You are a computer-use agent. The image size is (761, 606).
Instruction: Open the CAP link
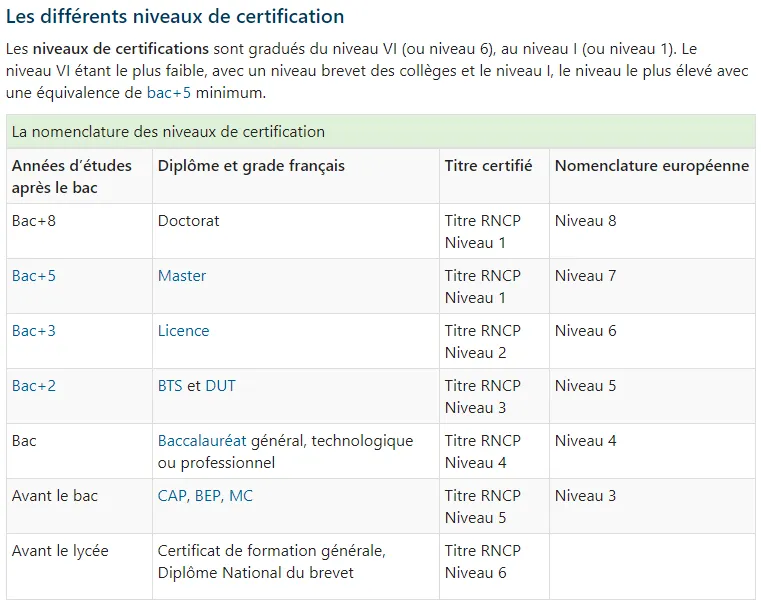click(x=172, y=496)
